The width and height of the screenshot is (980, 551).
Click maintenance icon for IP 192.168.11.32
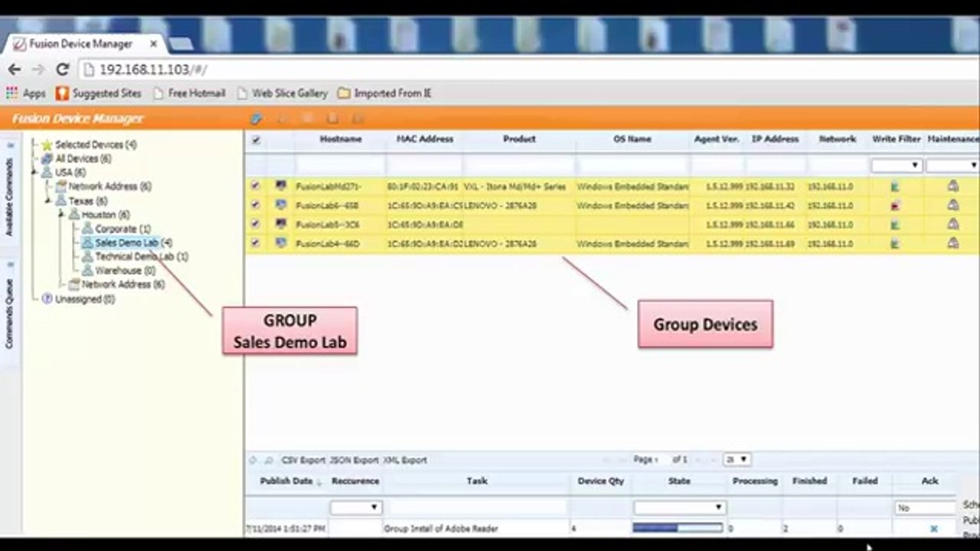click(x=952, y=186)
